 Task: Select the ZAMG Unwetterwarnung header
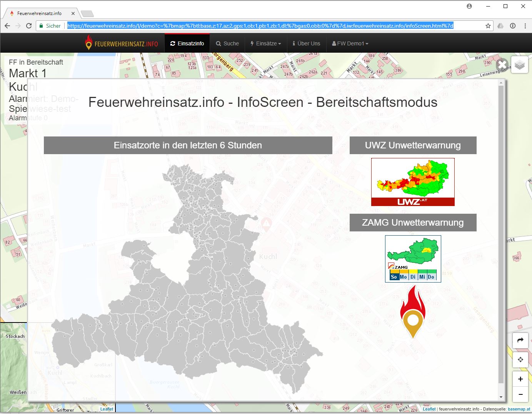(413, 223)
